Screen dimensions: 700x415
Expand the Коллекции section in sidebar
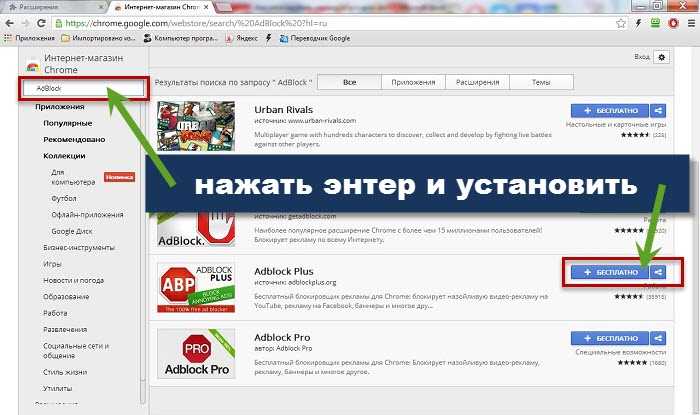pyautogui.click(x=63, y=156)
